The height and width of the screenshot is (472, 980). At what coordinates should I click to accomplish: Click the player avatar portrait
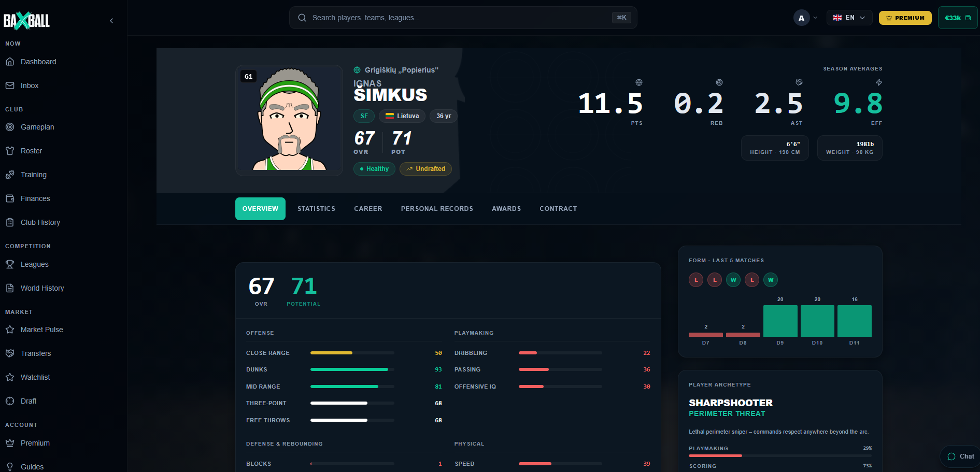coord(289,120)
